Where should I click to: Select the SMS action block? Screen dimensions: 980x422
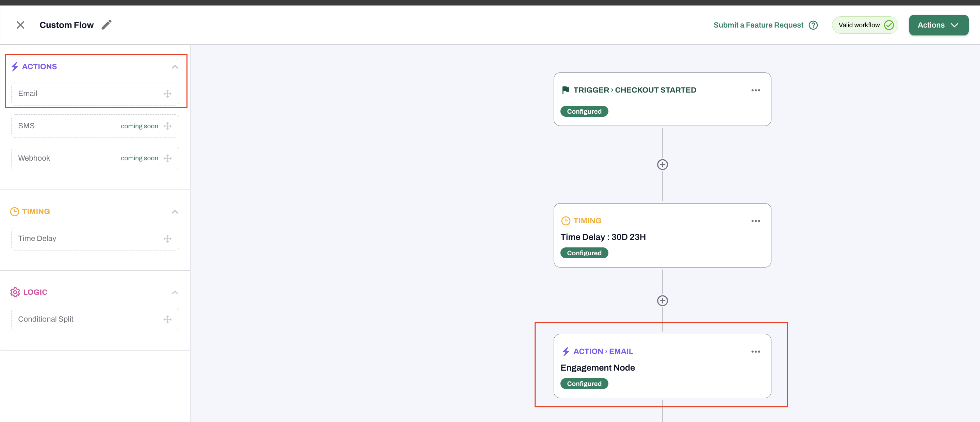click(x=95, y=126)
